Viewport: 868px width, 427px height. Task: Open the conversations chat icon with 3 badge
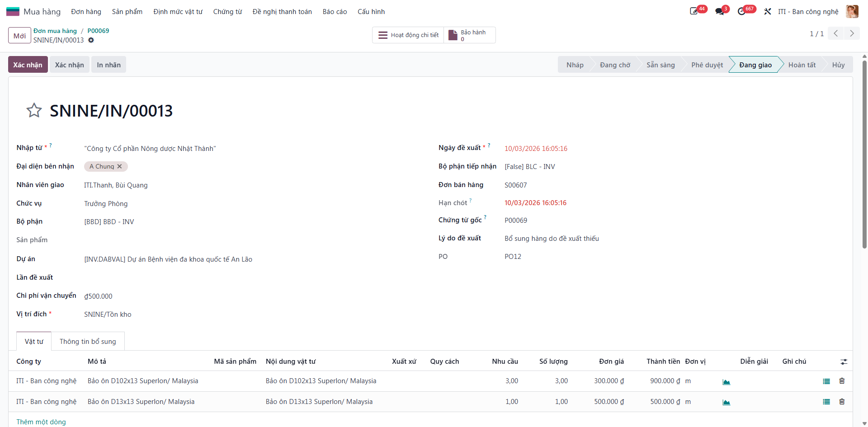point(720,11)
